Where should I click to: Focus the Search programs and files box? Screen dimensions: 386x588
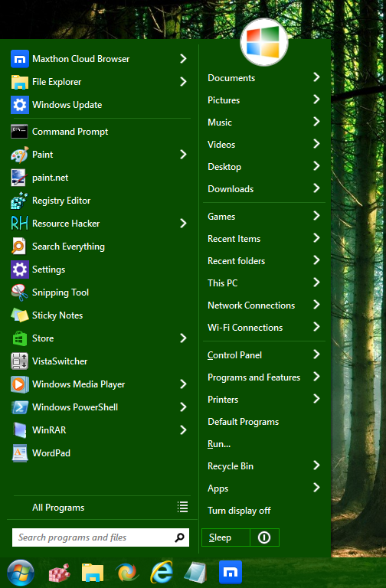(100, 537)
